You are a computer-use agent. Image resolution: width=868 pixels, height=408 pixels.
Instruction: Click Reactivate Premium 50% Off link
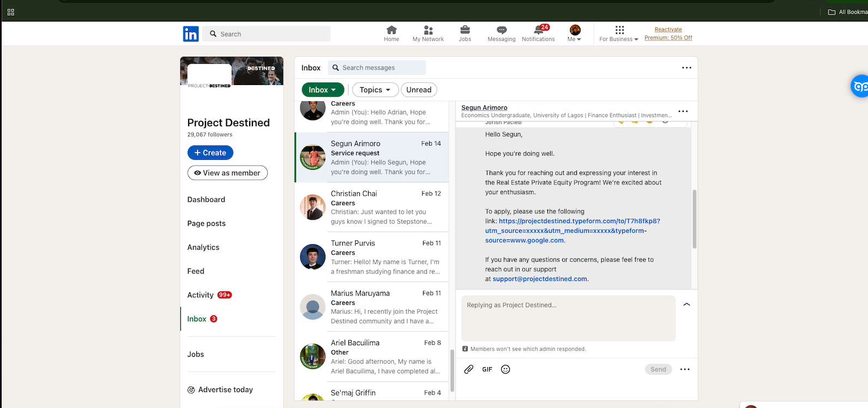(668, 34)
